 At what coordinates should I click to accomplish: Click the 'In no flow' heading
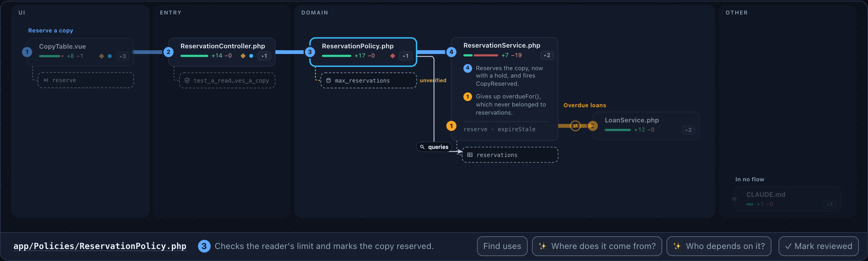pos(750,179)
